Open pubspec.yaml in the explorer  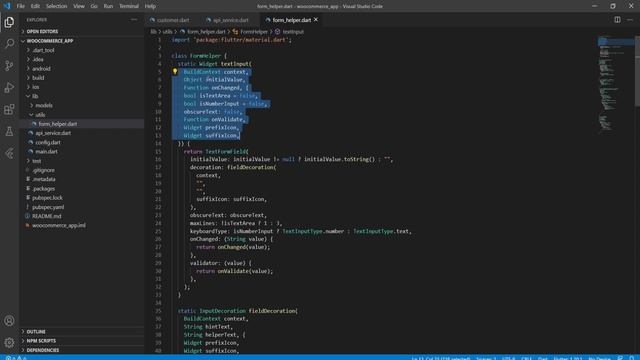point(82,207)
